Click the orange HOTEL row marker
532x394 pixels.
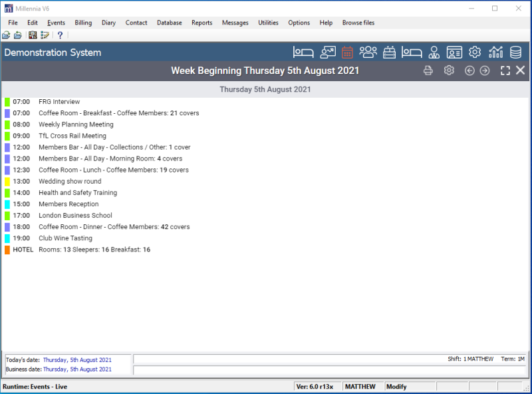(7, 250)
